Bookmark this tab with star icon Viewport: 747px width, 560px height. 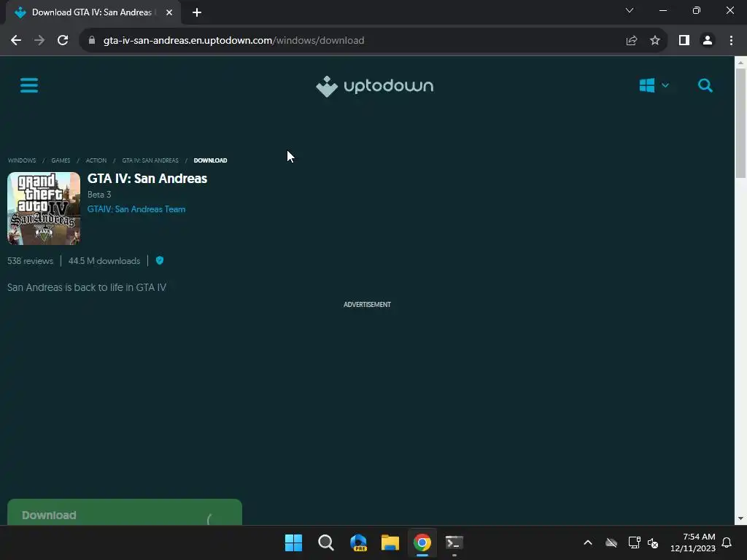click(x=655, y=41)
